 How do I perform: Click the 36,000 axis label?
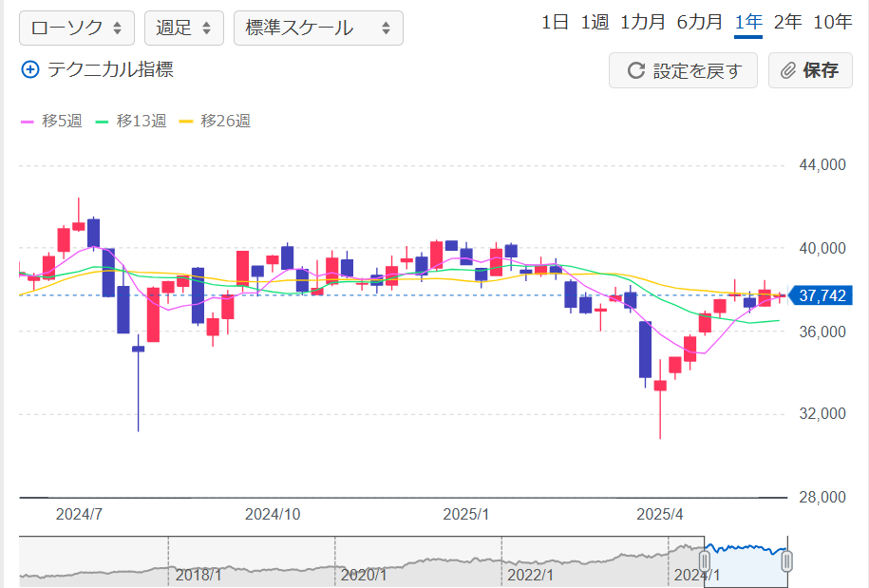[822, 332]
